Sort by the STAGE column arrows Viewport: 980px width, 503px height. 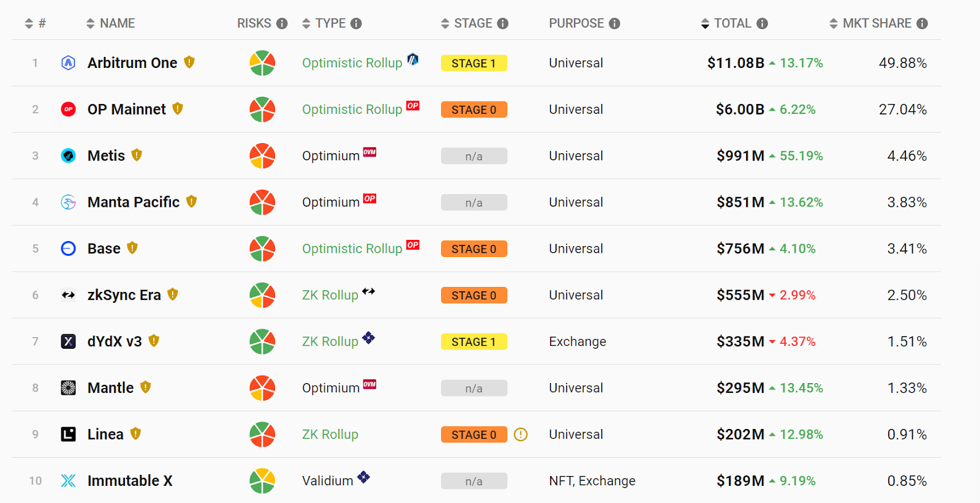click(445, 24)
